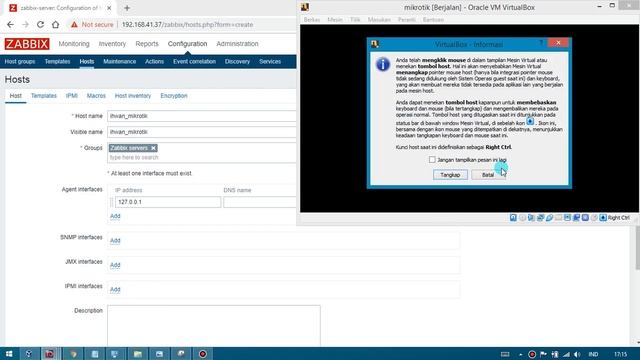Image resolution: width=640 pixels, height=360 pixels.
Task: Go back in the browser
Action: click(10, 24)
